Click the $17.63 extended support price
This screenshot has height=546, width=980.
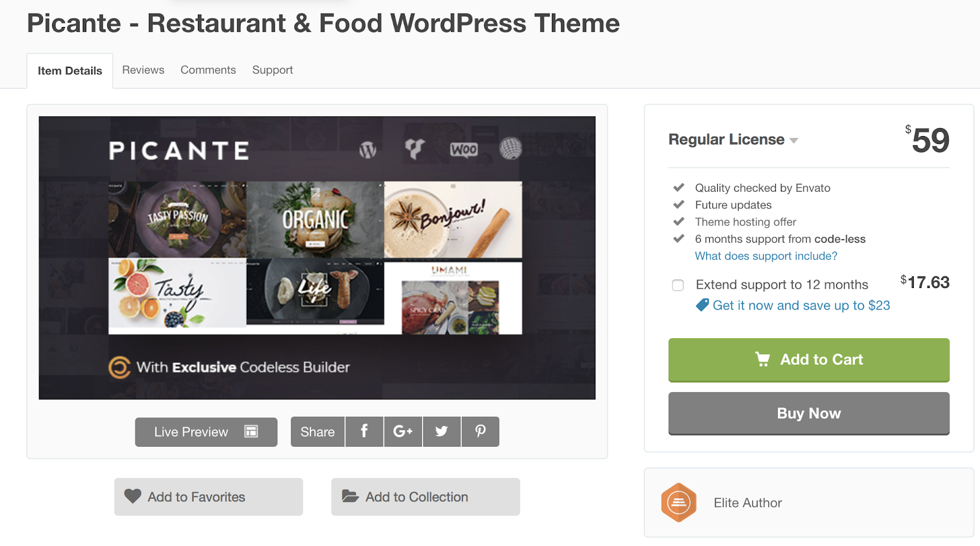click(925, 282)
